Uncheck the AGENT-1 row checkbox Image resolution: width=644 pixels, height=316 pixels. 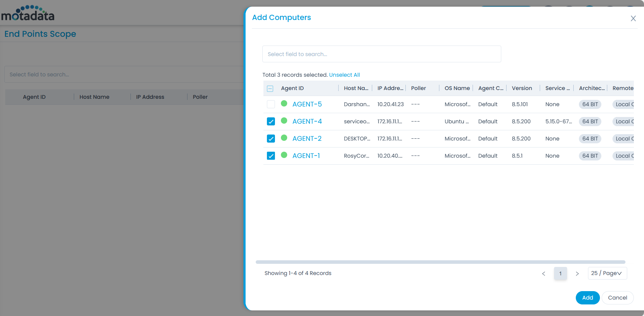tap(271, 156)
